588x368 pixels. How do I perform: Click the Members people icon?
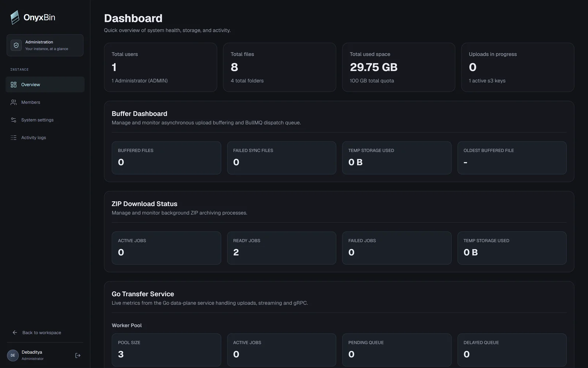tap(14, 102)
